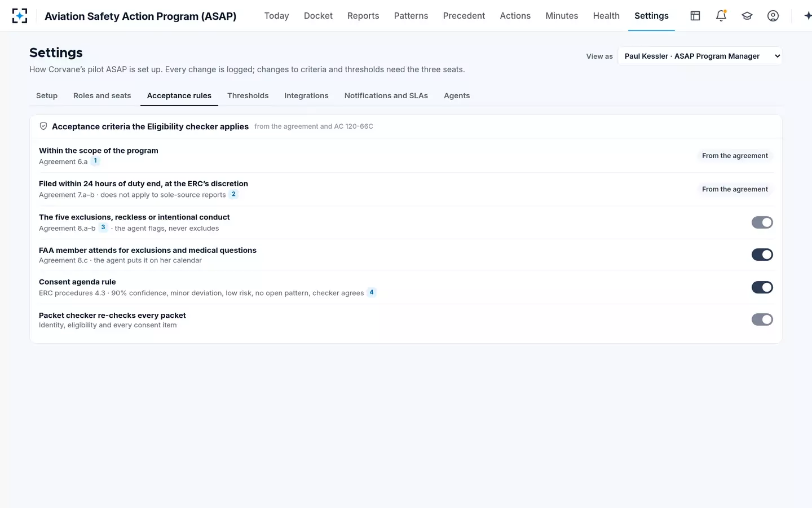Open the View as role dropdown
The width and height of the screenshot is (812, 508).
point(700,56)
